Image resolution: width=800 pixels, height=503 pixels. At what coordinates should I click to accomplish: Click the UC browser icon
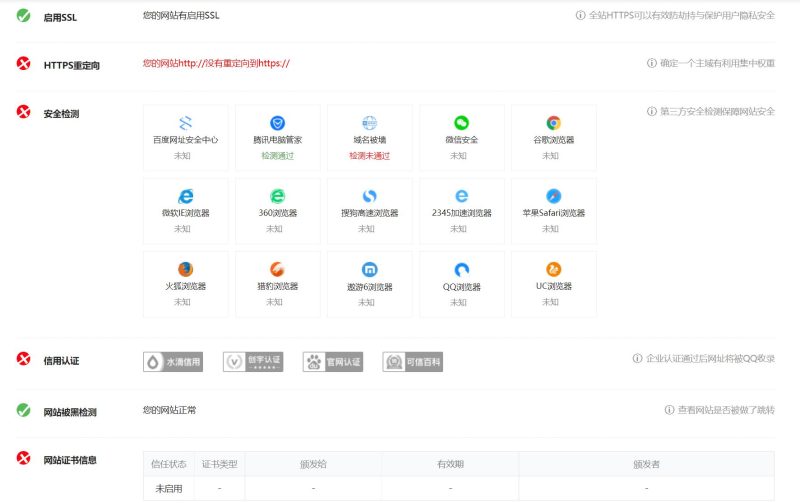tap(554, 269)
